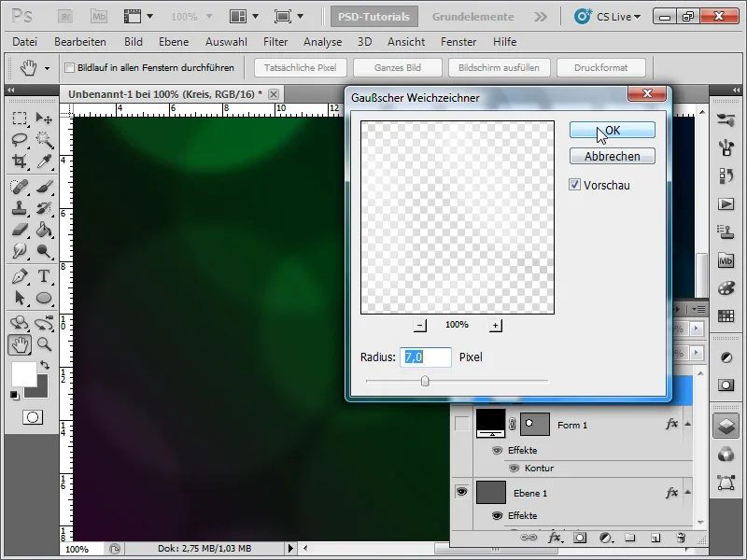Open the Ebene menu

174,42
